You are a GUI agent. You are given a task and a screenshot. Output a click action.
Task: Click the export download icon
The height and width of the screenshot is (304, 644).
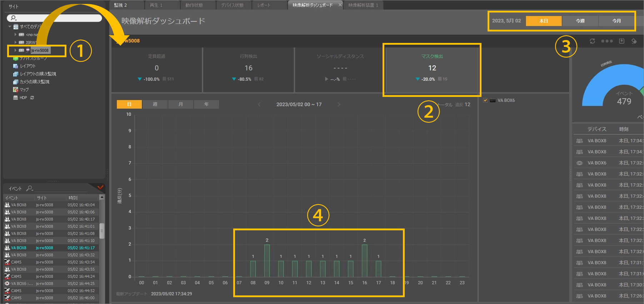click(x=622, y=41)
